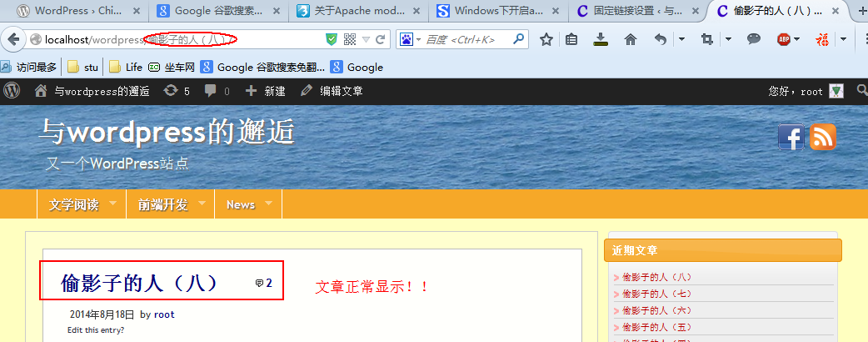Expand the dropdown beside the crop icon
The height and width of the screenshot is (342, 868).
pos(728,39)
